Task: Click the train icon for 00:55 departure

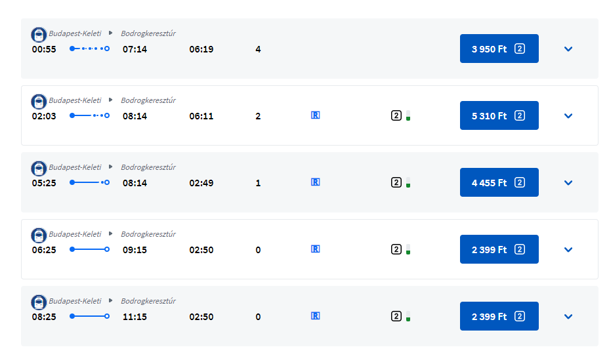Action: click(x=39, y=35)
